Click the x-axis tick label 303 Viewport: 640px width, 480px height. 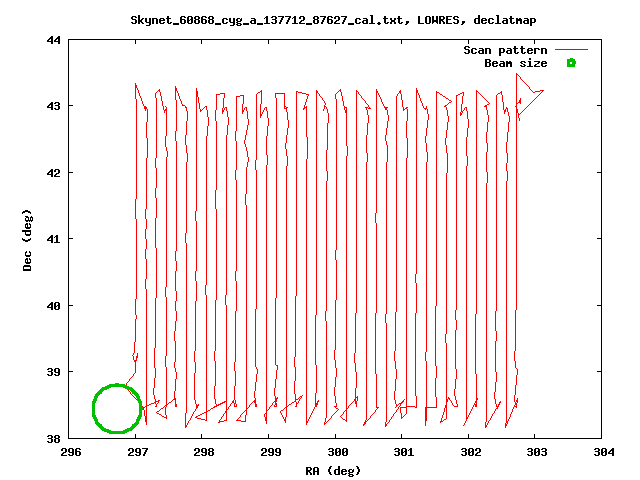pos(537,452)
